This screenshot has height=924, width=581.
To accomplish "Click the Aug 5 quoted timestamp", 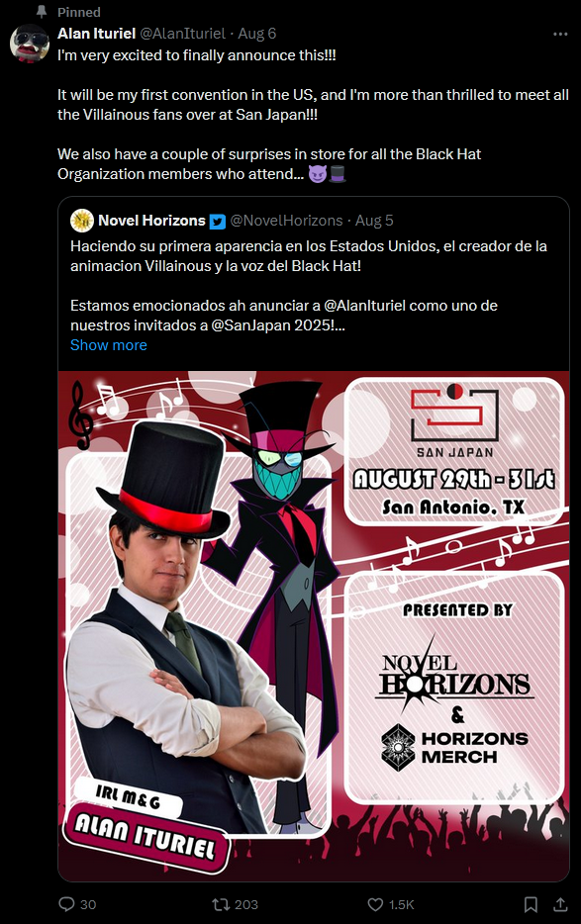I will tap(374, 221).
